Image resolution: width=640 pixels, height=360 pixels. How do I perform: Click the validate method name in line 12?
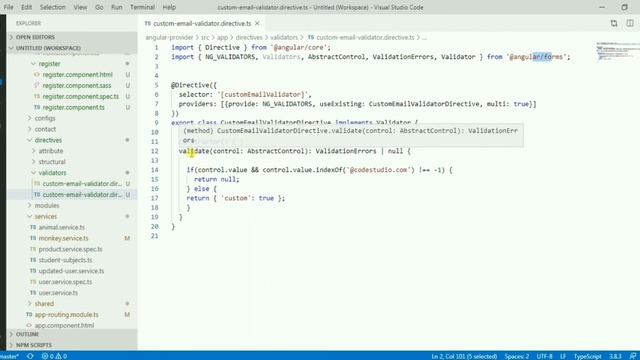(x=194, y=151)
